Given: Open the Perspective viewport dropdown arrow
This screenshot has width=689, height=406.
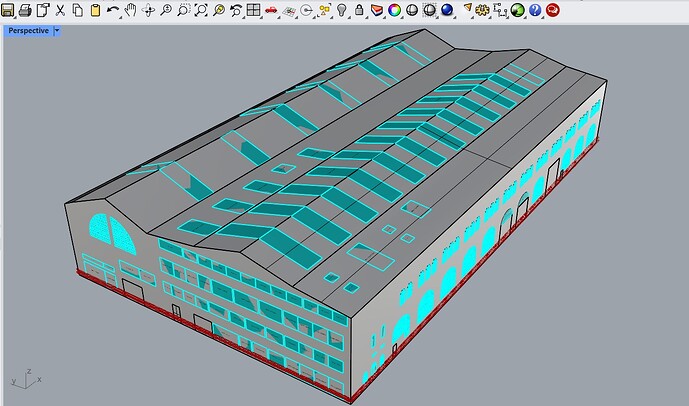Looking at the screenshot, I should [57, 31].
